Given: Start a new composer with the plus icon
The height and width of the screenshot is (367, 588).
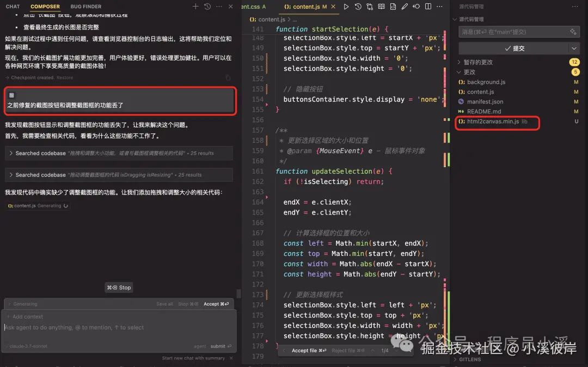Looking at the screenshot, I should (x=195, y=7).
